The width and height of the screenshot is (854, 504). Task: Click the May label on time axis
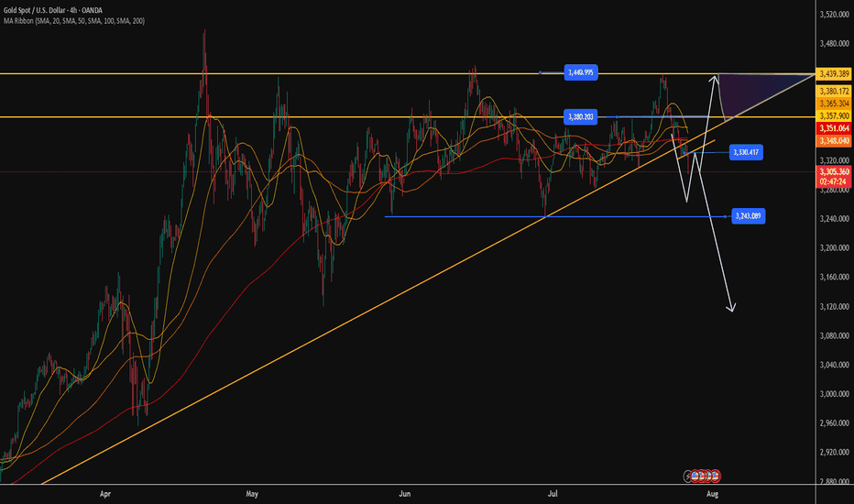tap(252, 494)
